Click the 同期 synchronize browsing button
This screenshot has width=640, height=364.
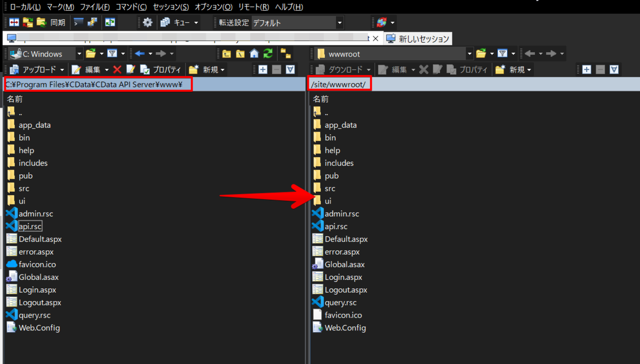point(52,22)
